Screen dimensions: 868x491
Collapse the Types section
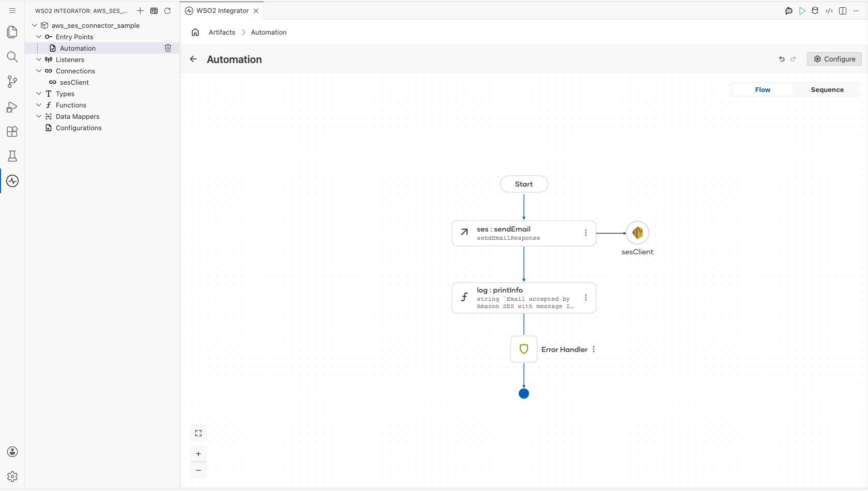[x=39, y=94]
